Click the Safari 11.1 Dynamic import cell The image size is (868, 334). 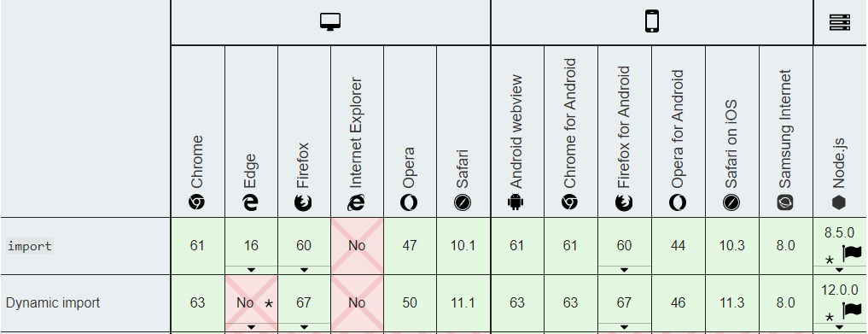[463, 303]
